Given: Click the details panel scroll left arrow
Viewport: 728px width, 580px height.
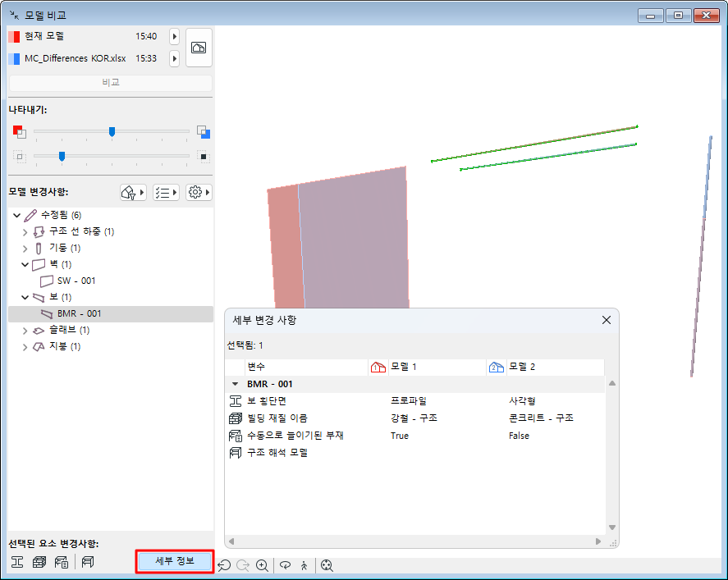Looking at the screenshot, I should (x=231, y=541).
